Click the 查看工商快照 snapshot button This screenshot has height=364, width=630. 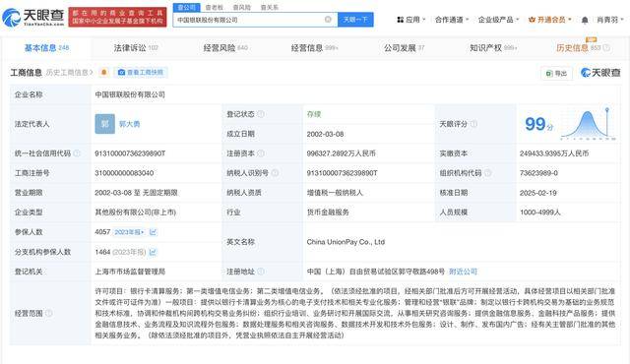click(x=141, y=72)
